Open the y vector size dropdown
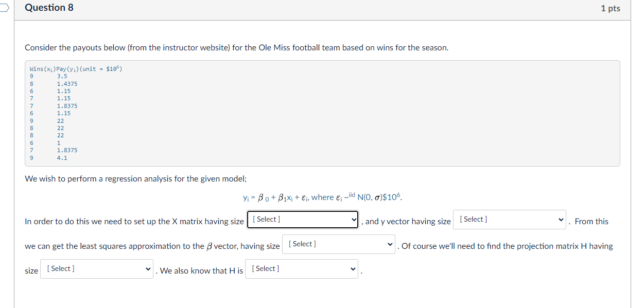644x308 pixels. (x=509, y=220)
